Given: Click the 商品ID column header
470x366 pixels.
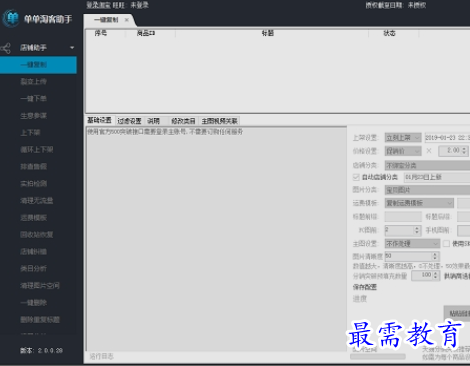Looking at the screenshot, I should pyautogui.click(x=146, y=33).
